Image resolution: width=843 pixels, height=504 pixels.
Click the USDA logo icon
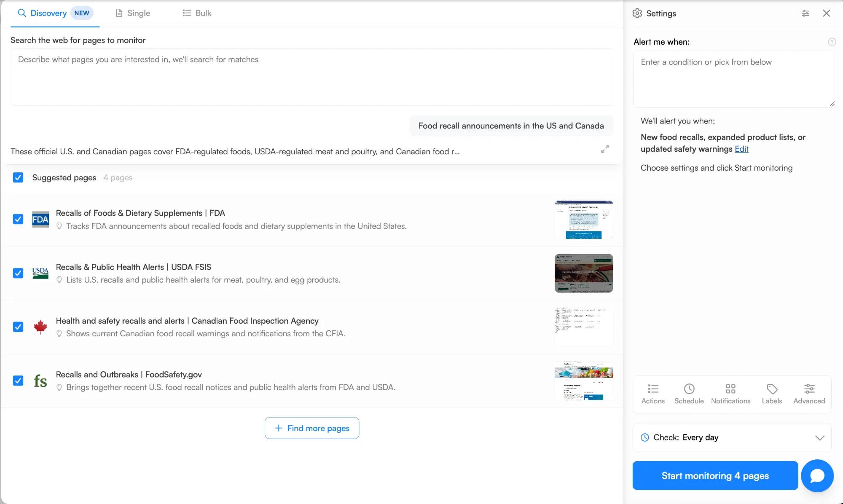(40, 273)
